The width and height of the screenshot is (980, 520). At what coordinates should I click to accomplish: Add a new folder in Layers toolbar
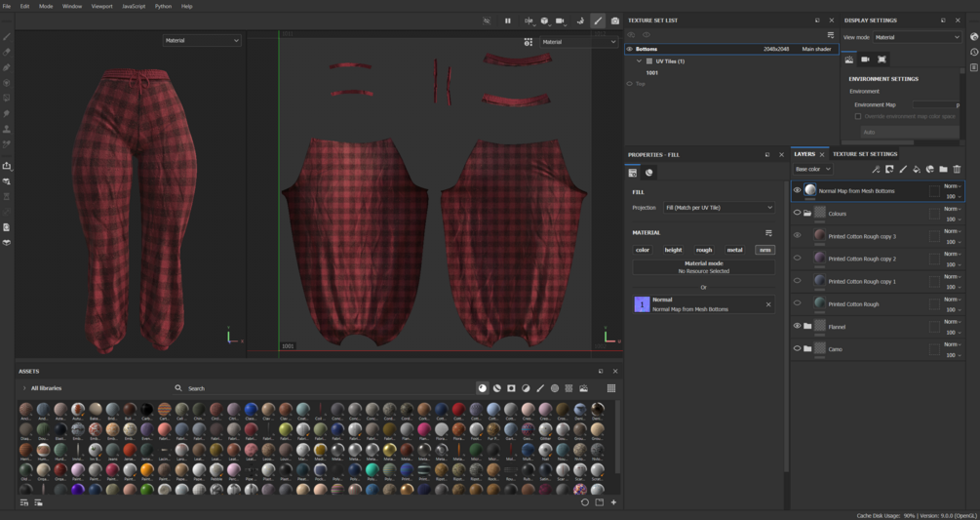pos(943,170)
